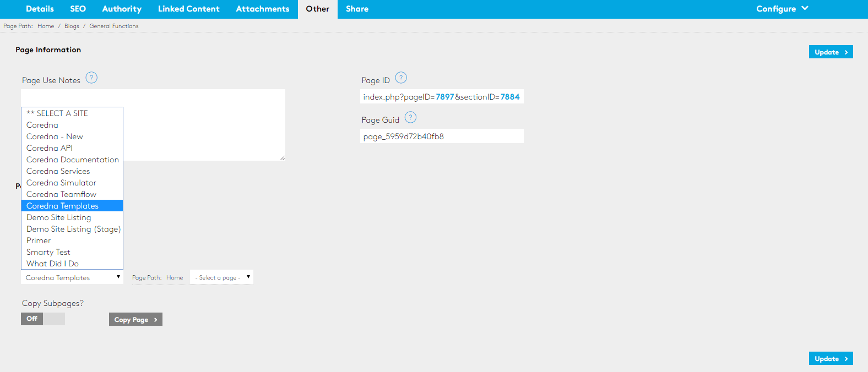
Task: Pick 'What Did I Do' site
Action: [x=72, y=264]
